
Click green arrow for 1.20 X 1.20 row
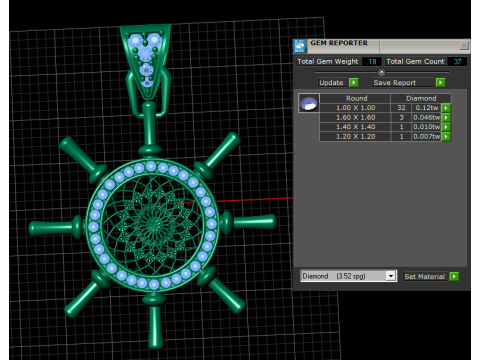(446, 136)
